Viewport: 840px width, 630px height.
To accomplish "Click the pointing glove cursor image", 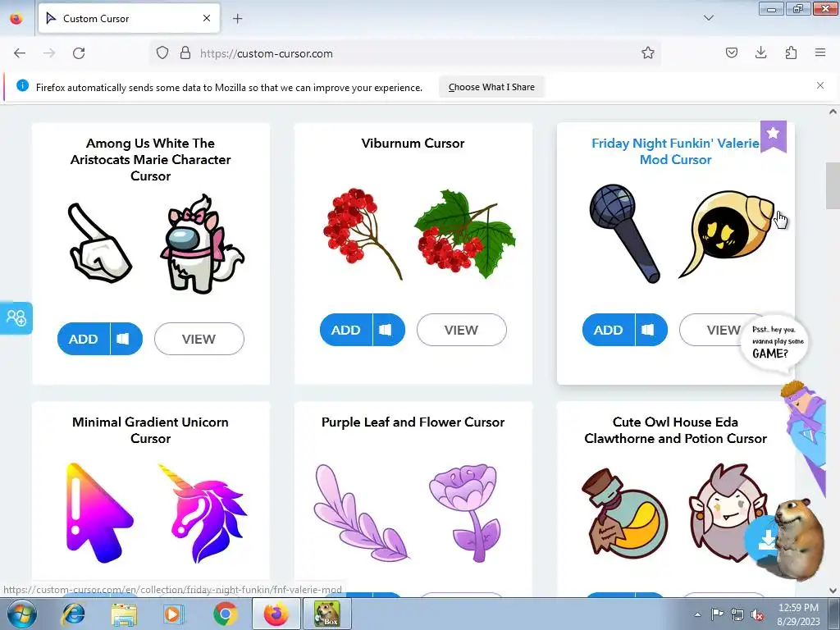I will point(99,242).
